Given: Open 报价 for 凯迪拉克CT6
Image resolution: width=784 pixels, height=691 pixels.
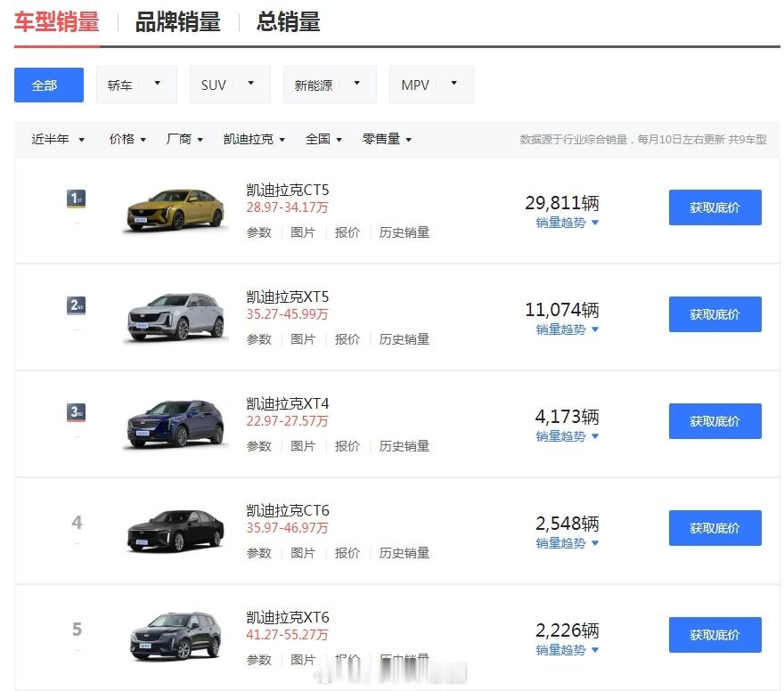Looking at the screenshot, I should tap(347, 553).
